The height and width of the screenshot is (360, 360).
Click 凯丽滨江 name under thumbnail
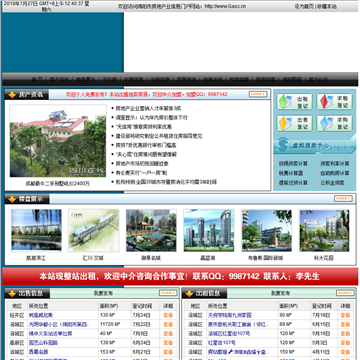point(36,258)
